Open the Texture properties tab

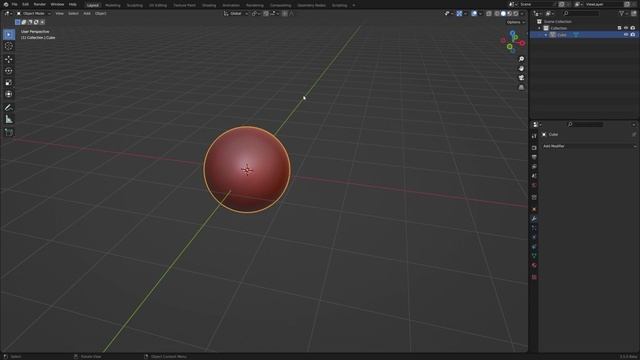(534, 277)
